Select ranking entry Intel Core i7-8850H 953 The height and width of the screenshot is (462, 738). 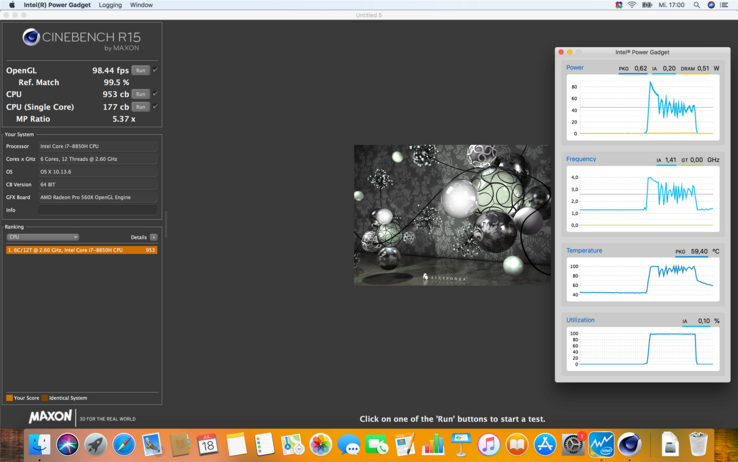tap(81, 250)
